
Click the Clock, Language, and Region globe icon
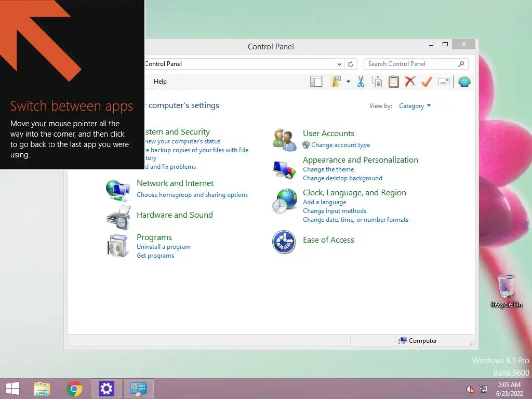[284, 201]
